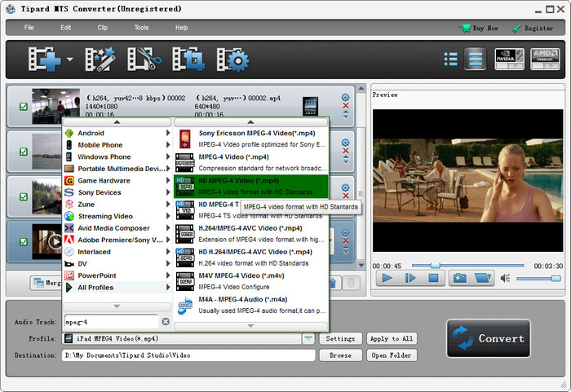
Task: Open the Help menu
Action: pos(181,28)
